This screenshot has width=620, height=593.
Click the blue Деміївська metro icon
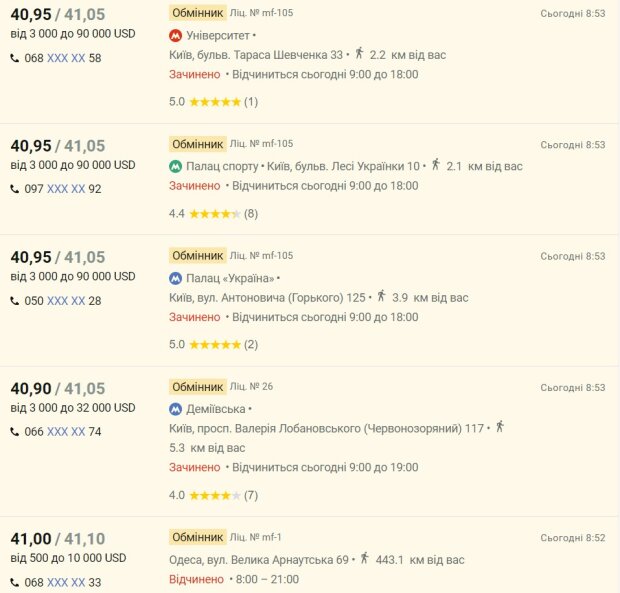tap(176, 409)
